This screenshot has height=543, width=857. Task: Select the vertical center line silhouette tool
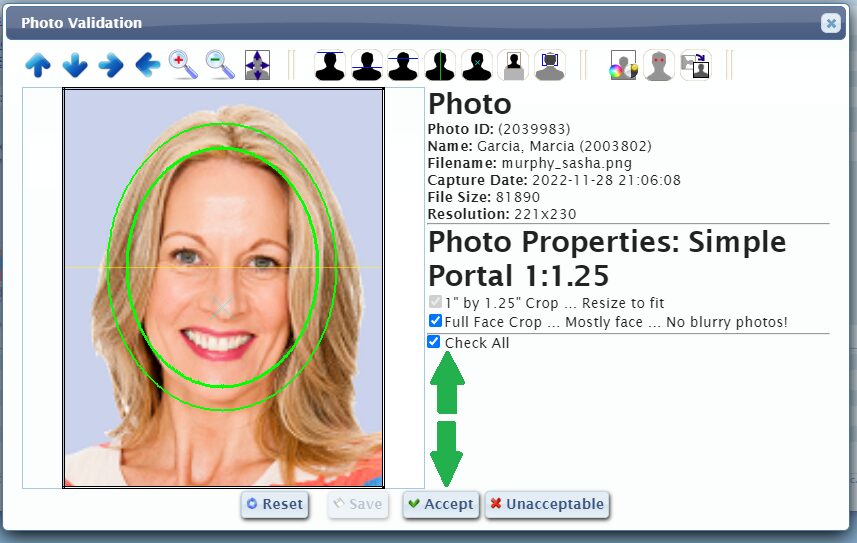(440, 66)
